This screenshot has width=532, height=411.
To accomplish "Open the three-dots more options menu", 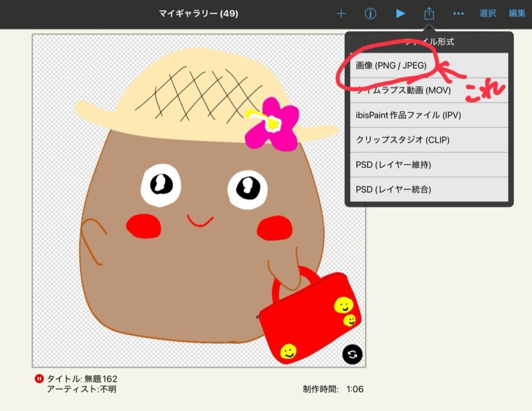I will click(x=458, y=14).
